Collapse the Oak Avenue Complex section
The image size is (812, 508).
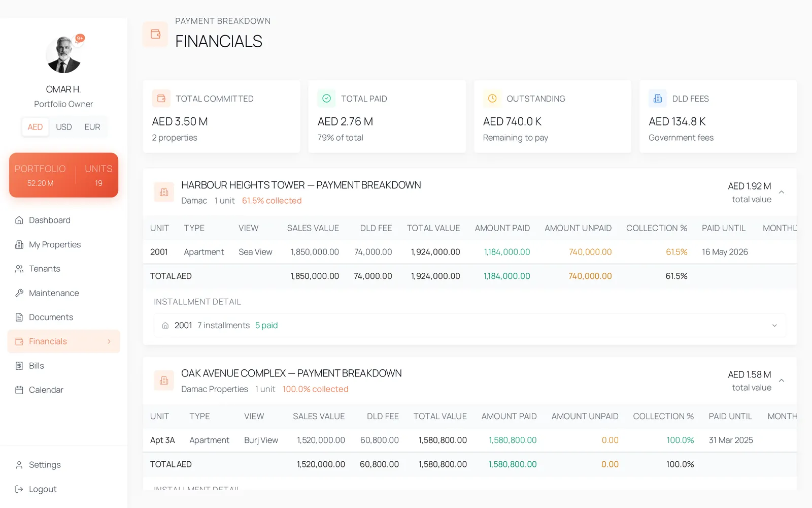782,380
